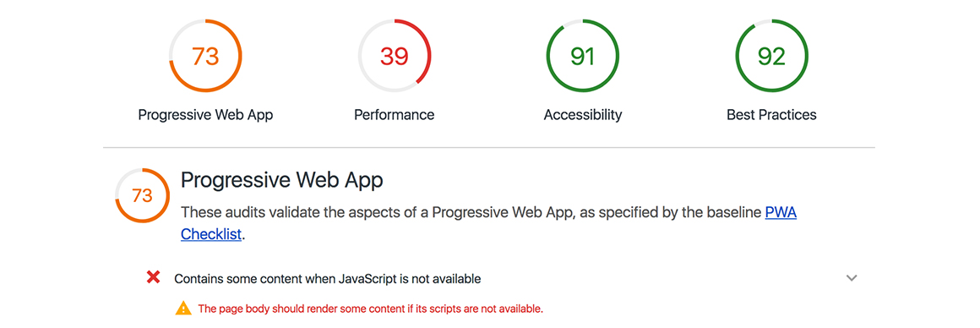Jump to Performance via its top label
The height and width of the screenshot is (328, 980).
[x=395, y=115]
